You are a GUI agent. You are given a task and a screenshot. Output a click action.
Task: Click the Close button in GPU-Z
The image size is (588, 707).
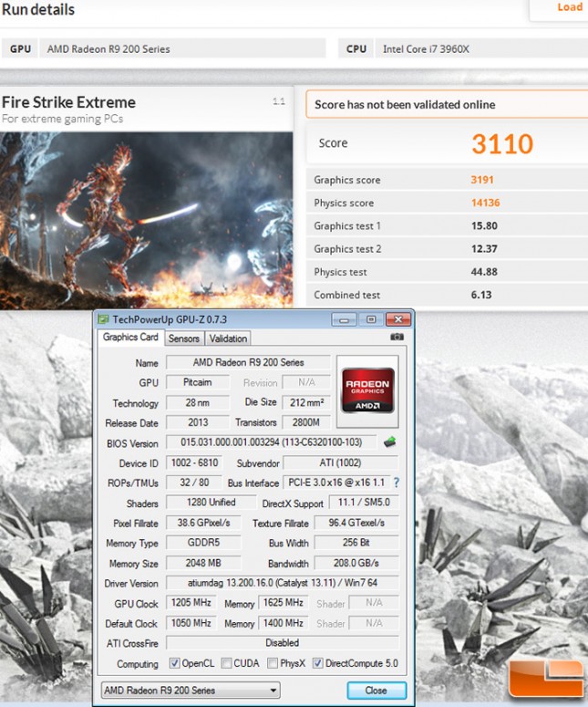tap(377, 691)
